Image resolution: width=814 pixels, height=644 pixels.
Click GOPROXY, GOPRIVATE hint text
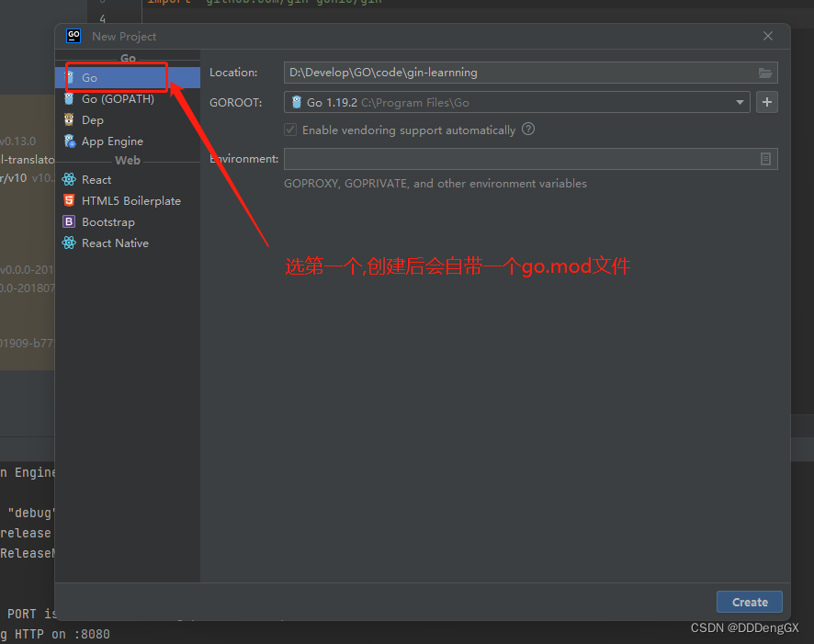click(x=435, y=184)
